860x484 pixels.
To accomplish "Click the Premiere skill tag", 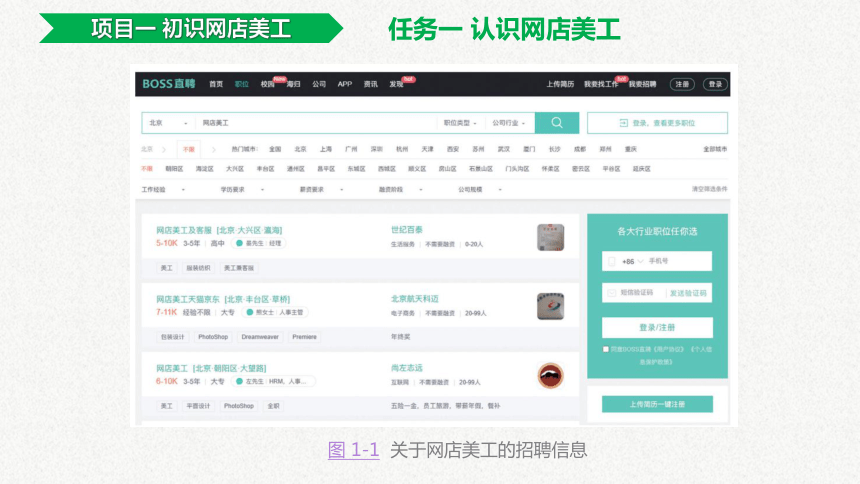I will pyautogui.click(x=304, y=337).
